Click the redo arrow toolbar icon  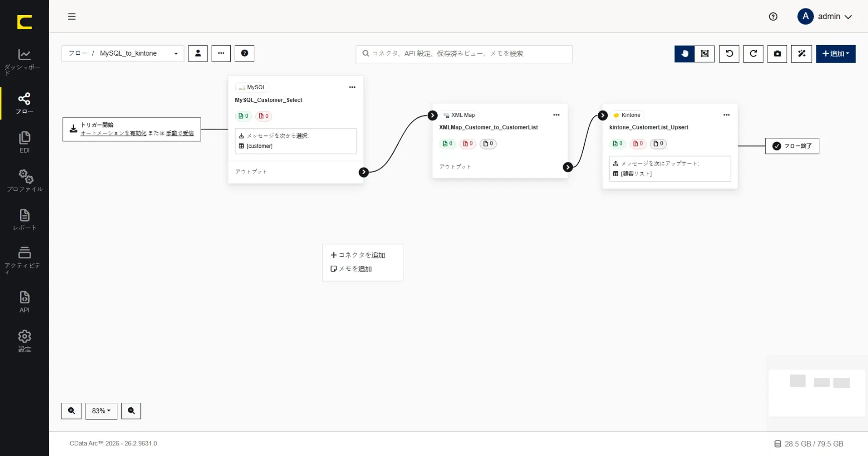point(753,54)
